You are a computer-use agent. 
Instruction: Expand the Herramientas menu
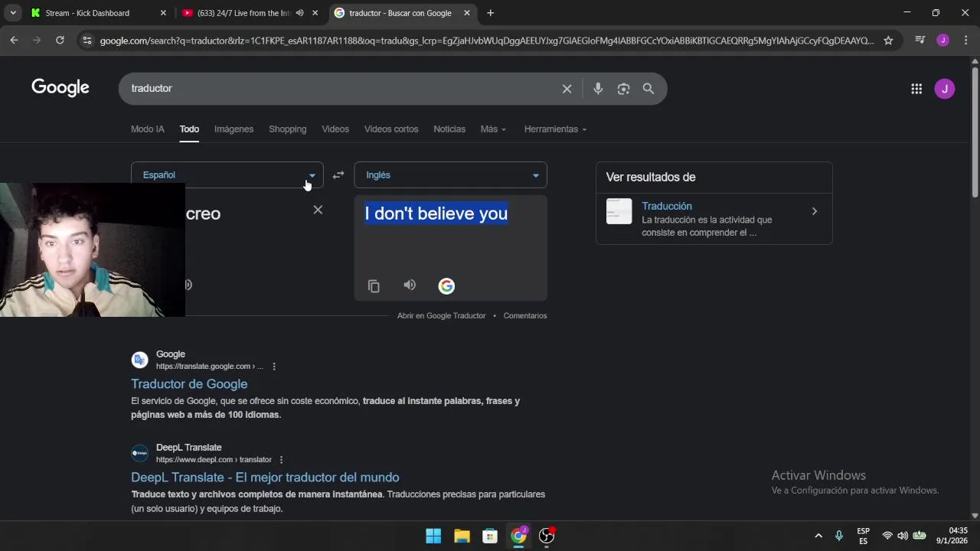(x=555, y=129)
